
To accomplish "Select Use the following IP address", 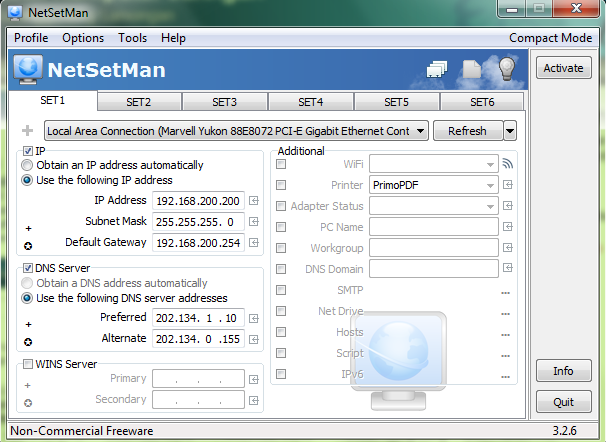I will click(x=27, y=180).
